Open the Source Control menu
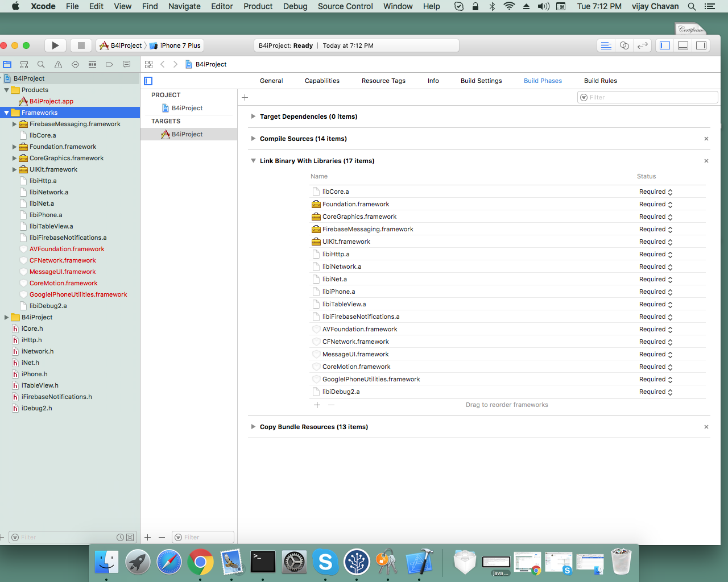 click(345, 6)
